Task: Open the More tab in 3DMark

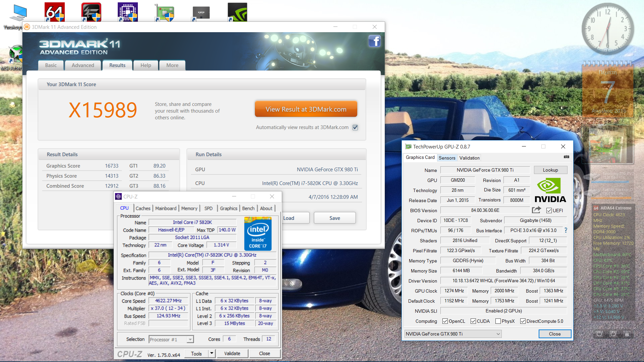Action: [172, 65]
